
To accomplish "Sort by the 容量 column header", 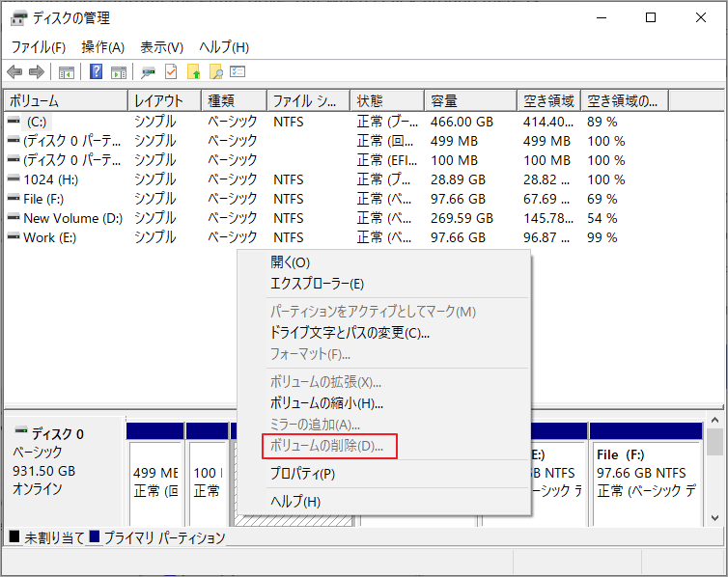I will [x=471, y=100].
